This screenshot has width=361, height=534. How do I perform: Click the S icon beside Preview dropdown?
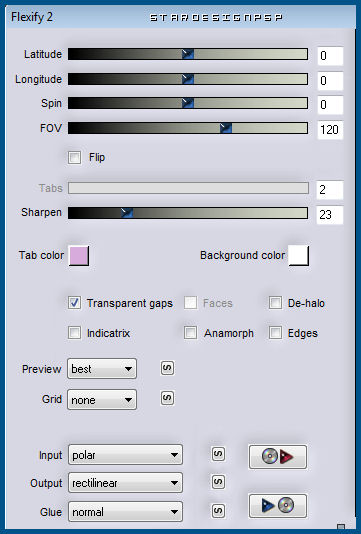tap(167, 368)
